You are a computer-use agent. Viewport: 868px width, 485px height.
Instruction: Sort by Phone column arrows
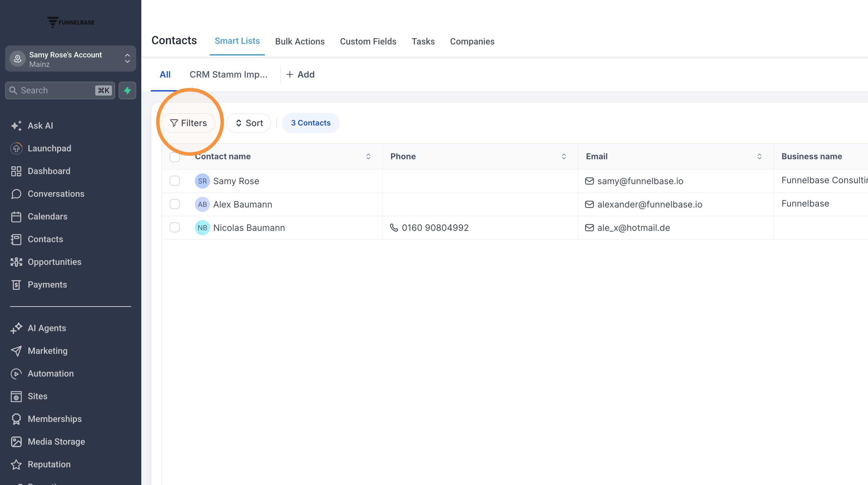point(564,157)
